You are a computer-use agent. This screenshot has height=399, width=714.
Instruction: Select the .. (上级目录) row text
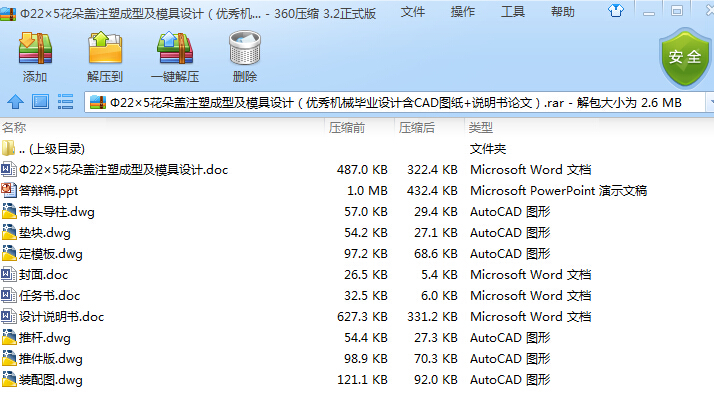point(52,149)
